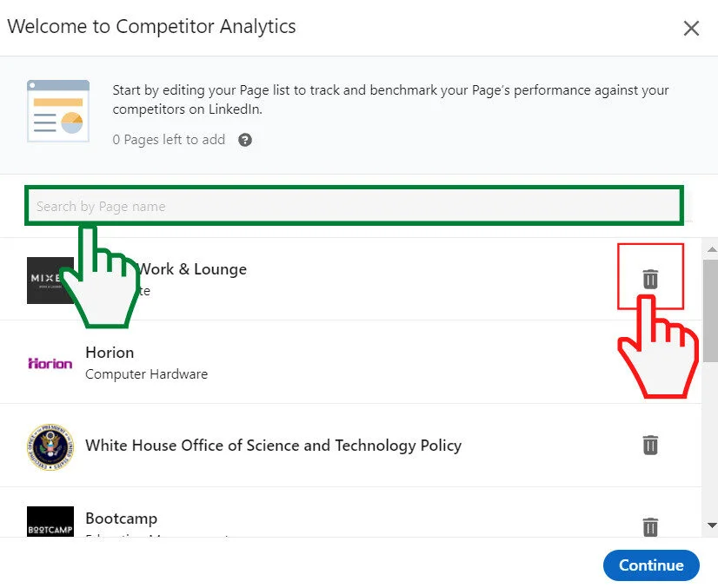Click the analytics chart illustration icon

coord(57,110)
